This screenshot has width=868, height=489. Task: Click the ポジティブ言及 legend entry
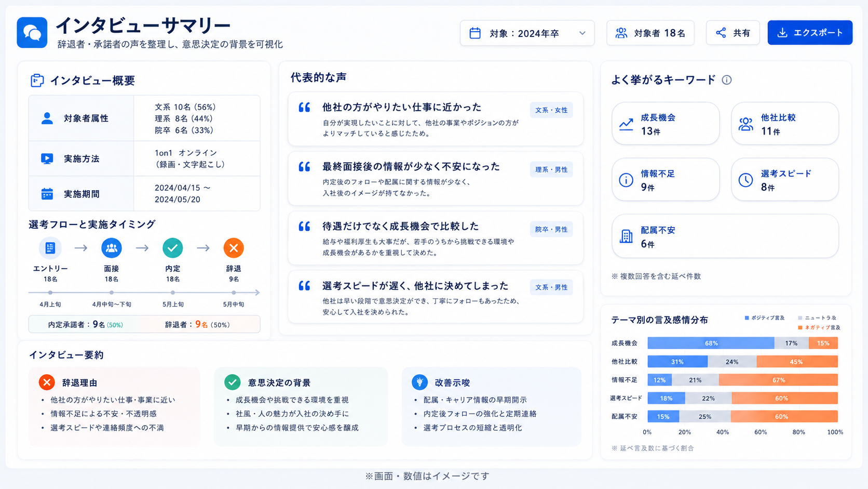765,318
